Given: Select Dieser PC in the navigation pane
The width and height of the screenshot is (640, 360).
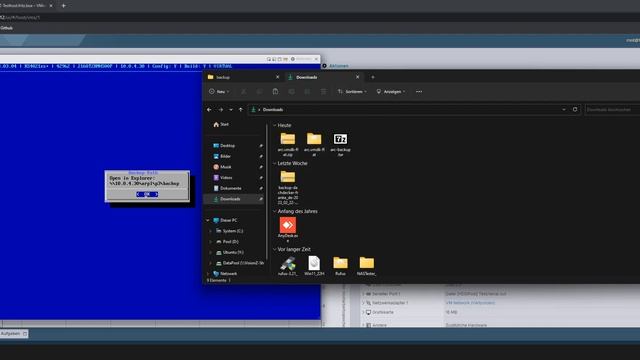Looking at the screenshot, I should [x=225, y=220].
